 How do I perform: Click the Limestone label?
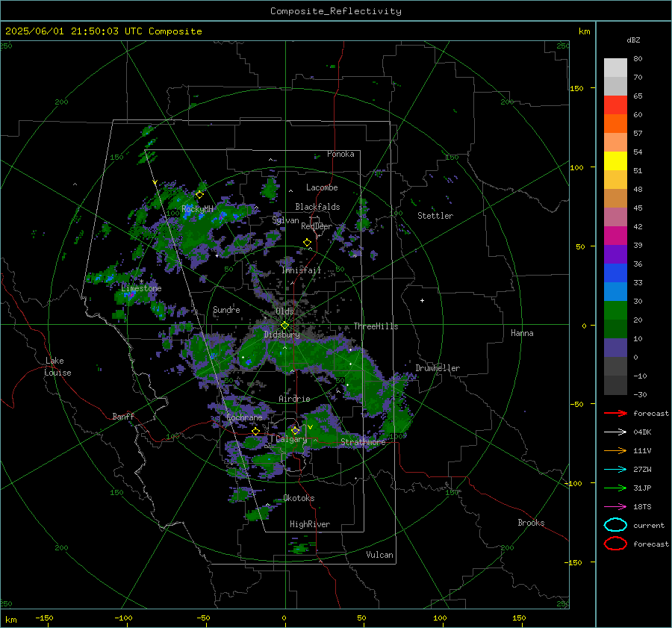(x=141, y=288)
